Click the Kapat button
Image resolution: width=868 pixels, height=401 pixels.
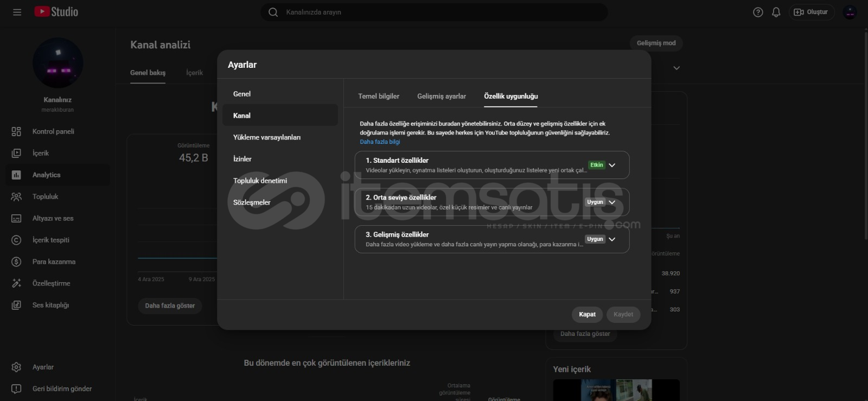tap(587, 314)
